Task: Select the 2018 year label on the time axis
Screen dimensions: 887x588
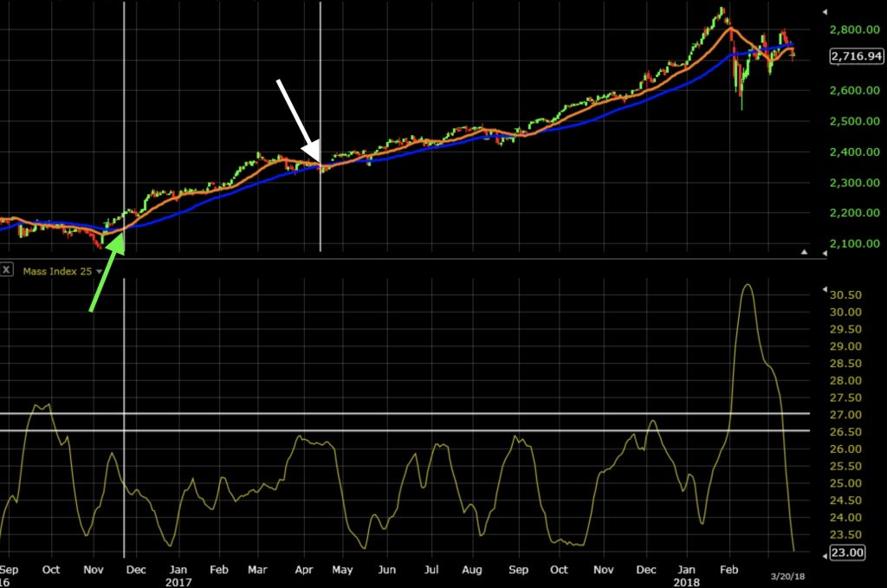Action: [686, 581]
